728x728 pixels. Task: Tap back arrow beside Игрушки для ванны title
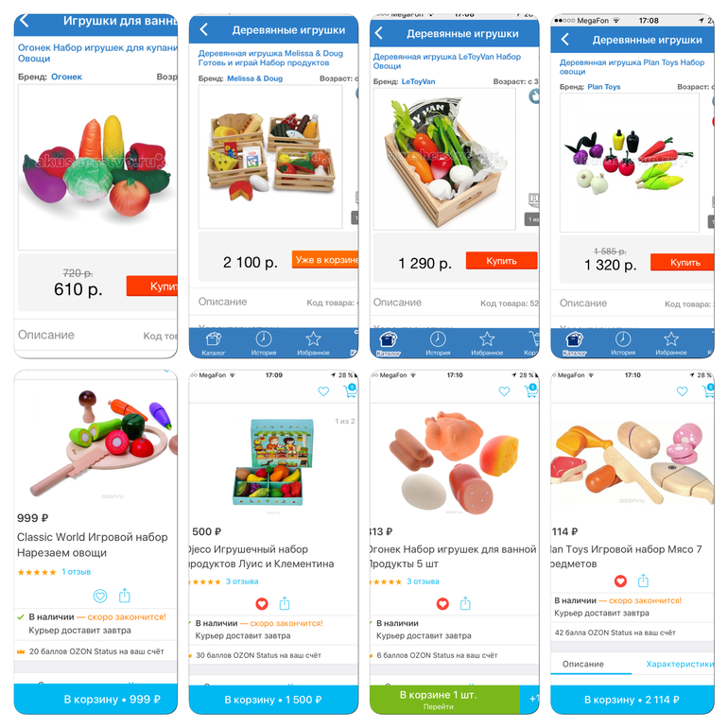25,21
